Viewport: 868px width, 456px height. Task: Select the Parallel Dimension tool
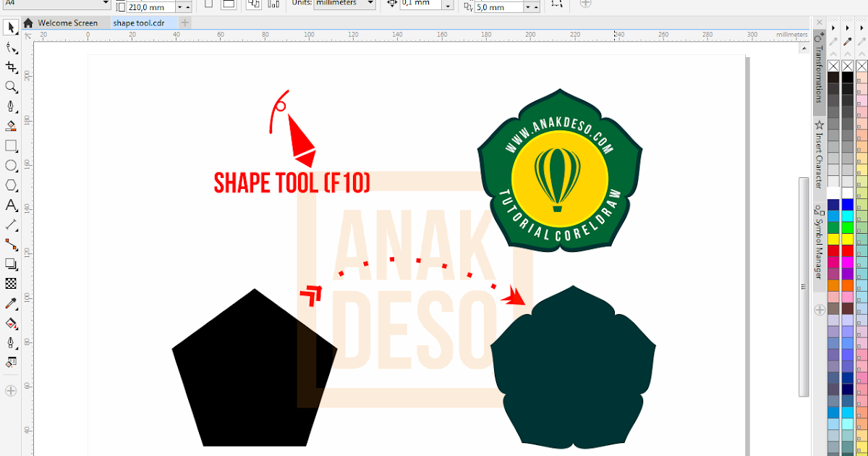pos(11,224)
